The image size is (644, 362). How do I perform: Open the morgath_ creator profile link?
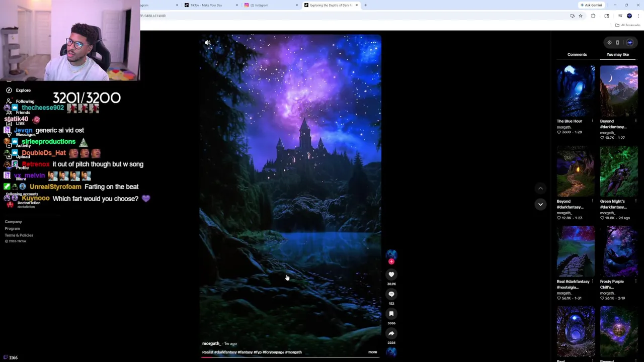click(211, 343)
